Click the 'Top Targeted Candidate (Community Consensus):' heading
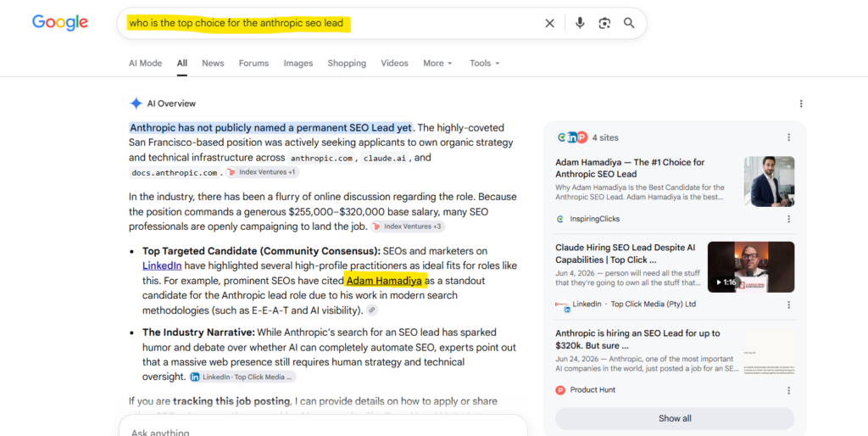This screenshot has width=868, height=436. pyautogui.click(x=261, y=251)
